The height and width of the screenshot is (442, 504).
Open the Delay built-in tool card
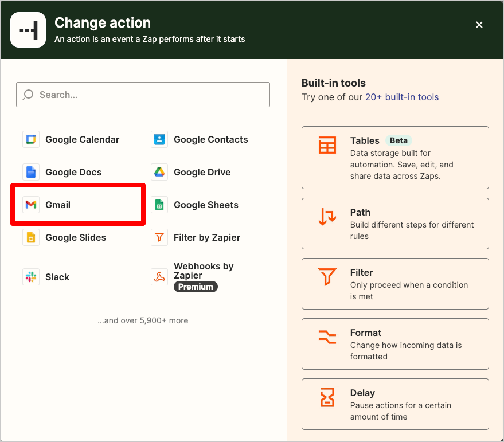(395, 404)
